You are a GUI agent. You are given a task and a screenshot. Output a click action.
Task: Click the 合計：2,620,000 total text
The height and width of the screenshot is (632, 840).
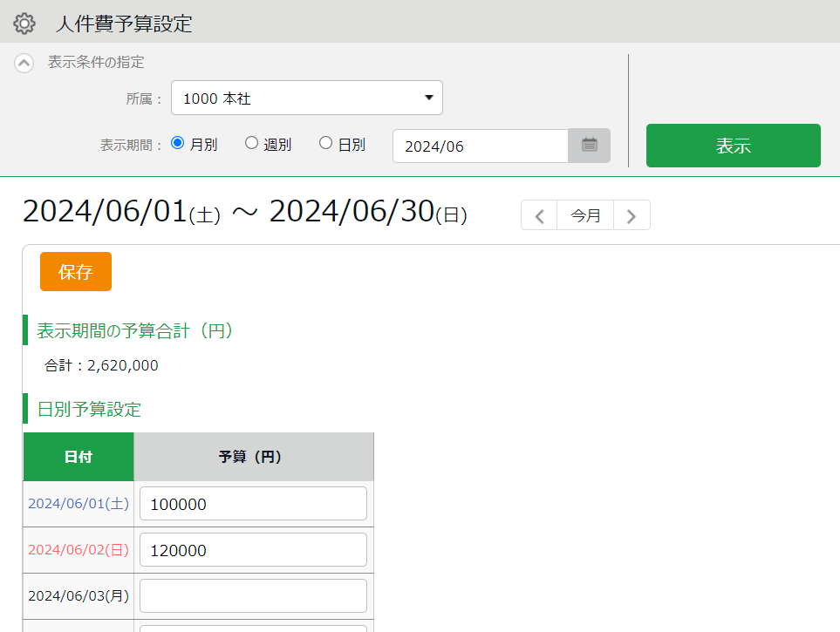[101, 365]
